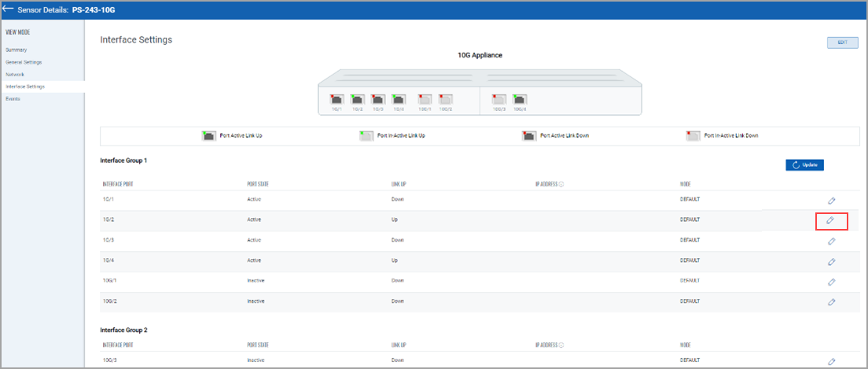Select port 1G/2 on the appliance diagram
Screen dimensions: 868x369
[x=356, y=100]
